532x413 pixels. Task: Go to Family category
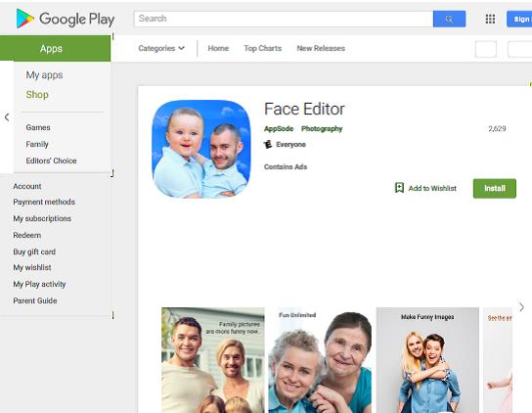(37, 144)
